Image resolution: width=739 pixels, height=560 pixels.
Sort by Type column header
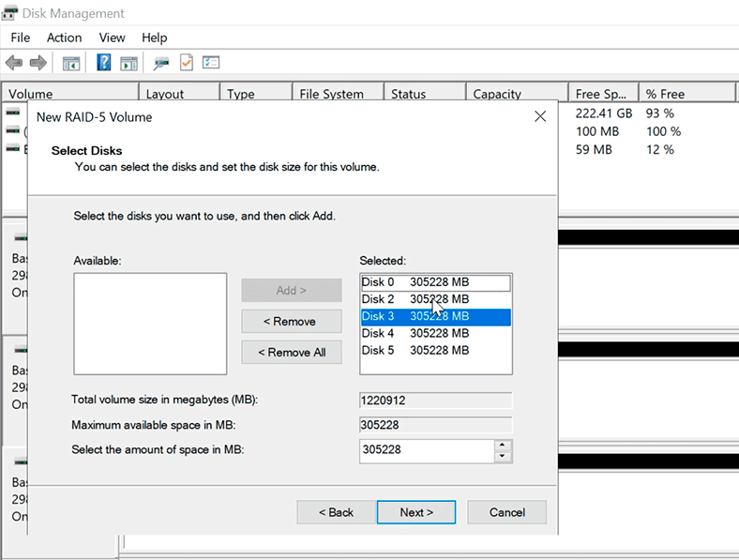(256, 94)
